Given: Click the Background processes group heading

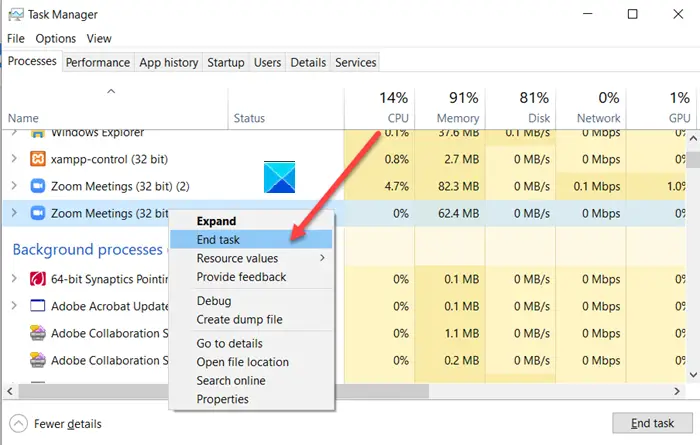Looking at the screenshot, I should pyautogui.click(x=88, y=250).
